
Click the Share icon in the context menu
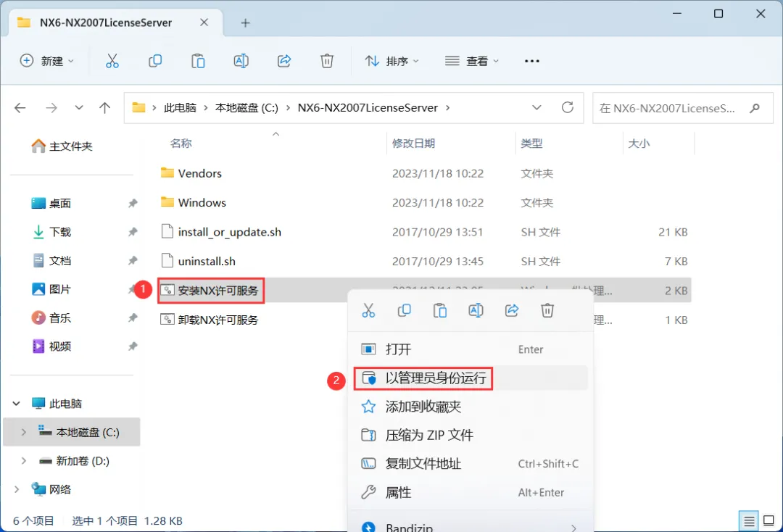point(512,310)
